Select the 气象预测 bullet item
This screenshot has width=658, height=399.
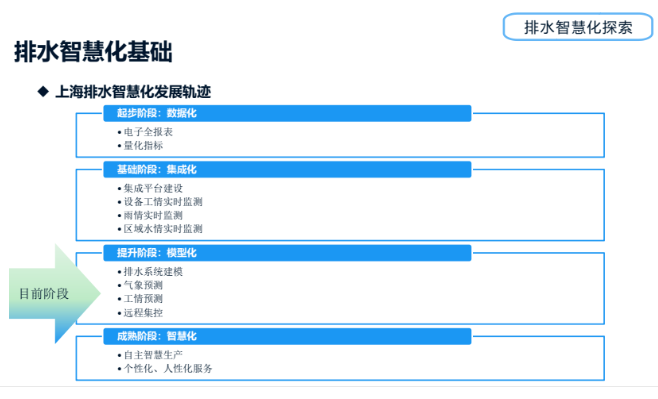(x=140, y=285)
